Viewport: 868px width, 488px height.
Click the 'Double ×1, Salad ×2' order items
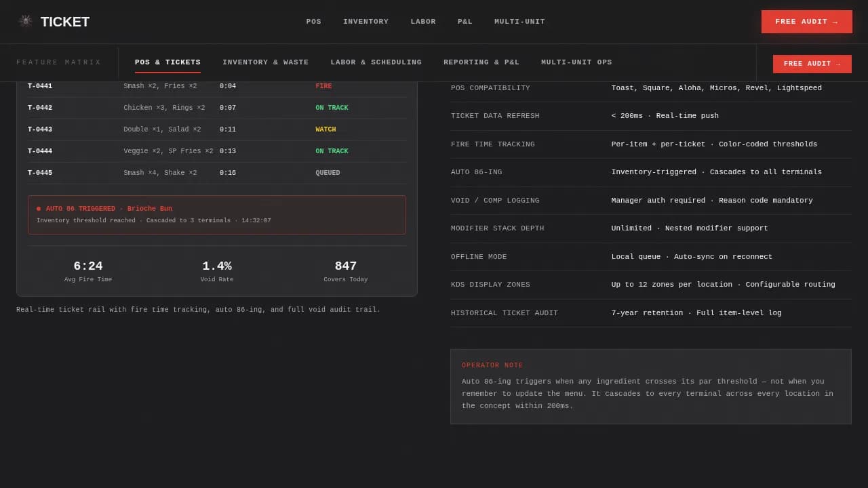click(x=162, y=129)
